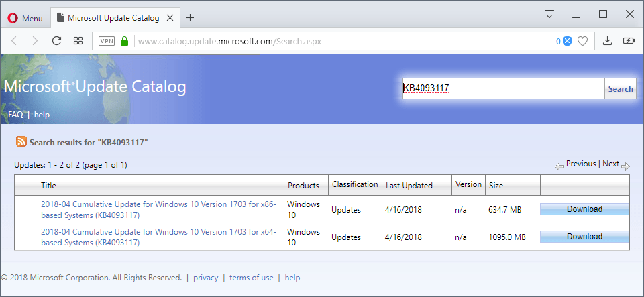Screen dimensions: 644x297
Task: Click the right arrow icon beside Next
Action: coord(625,166)
